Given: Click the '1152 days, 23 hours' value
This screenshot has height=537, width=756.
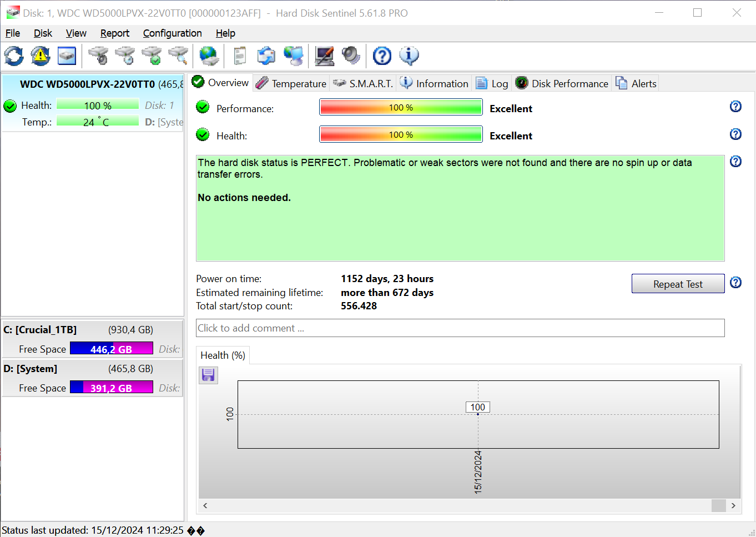Looking at the screenshot, I should click(x=387, y=279).
